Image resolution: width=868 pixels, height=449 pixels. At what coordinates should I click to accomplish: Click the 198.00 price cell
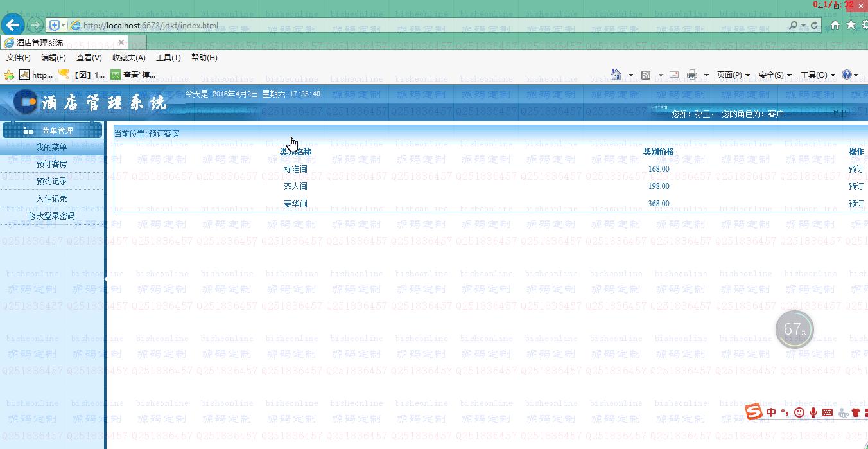pos(659,186)
